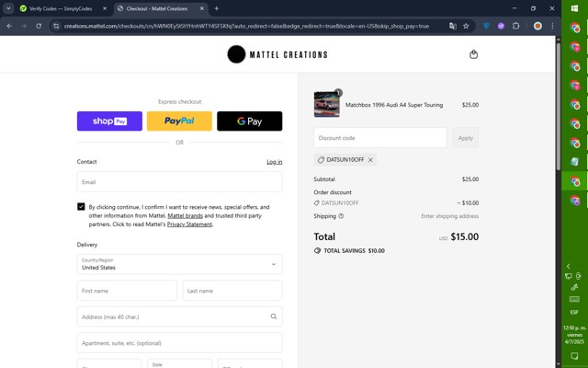Click the touch keyboard tray icon
This screenshot has height=368, width=588.
pos(574,299)
